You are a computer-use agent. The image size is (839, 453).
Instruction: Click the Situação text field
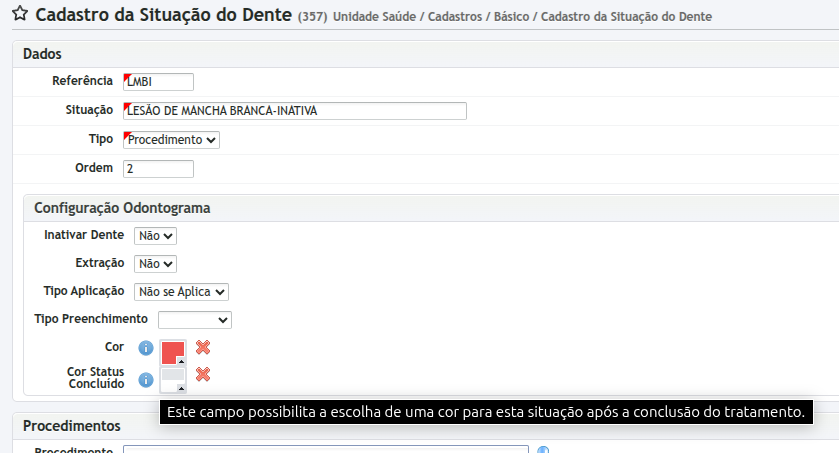pos(294,111)
